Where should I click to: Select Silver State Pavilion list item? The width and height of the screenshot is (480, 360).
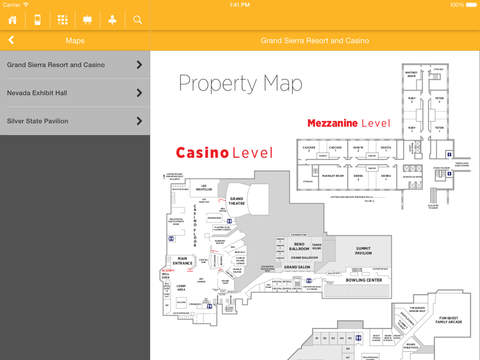(75, 121)
